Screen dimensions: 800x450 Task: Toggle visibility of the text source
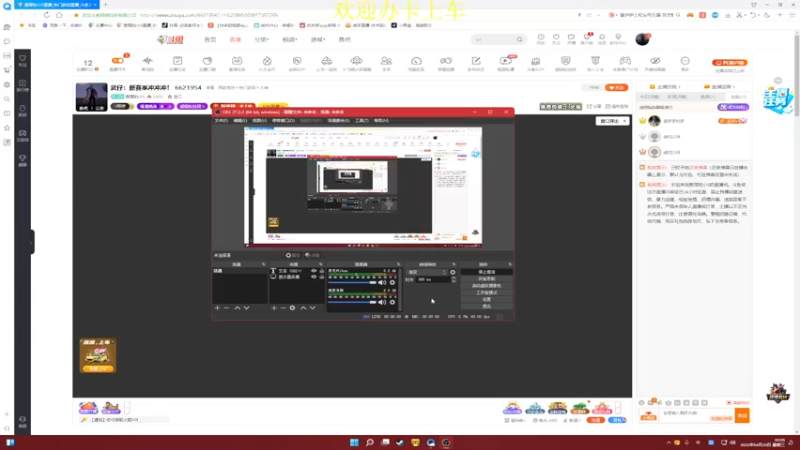314,271
